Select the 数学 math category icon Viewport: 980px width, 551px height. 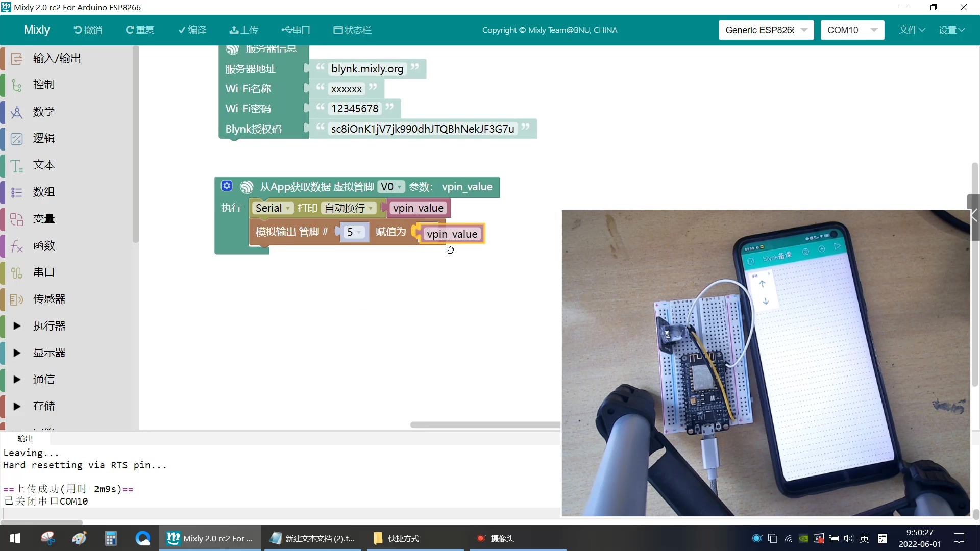(x=17, y=112)
